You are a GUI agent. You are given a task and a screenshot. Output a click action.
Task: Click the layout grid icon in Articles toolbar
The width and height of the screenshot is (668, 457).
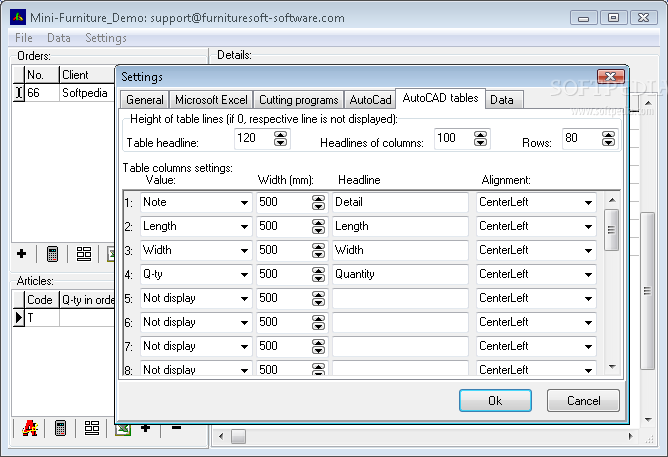(92, 428)
